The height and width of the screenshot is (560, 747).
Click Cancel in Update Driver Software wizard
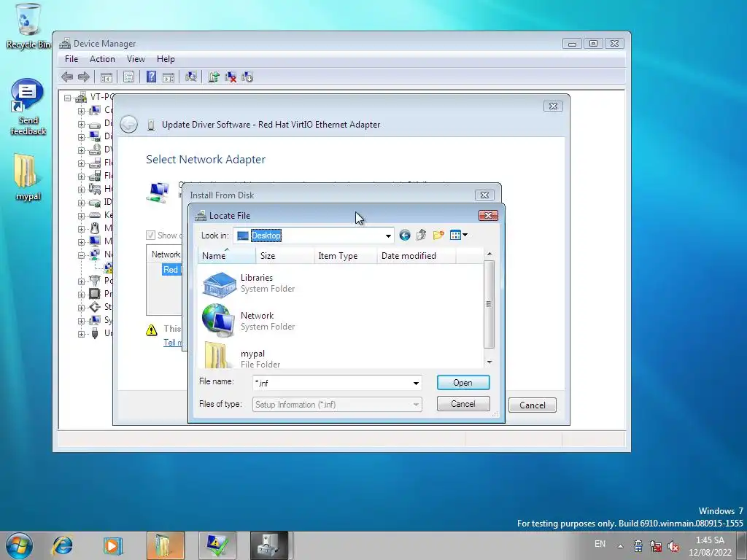[532, 405]
